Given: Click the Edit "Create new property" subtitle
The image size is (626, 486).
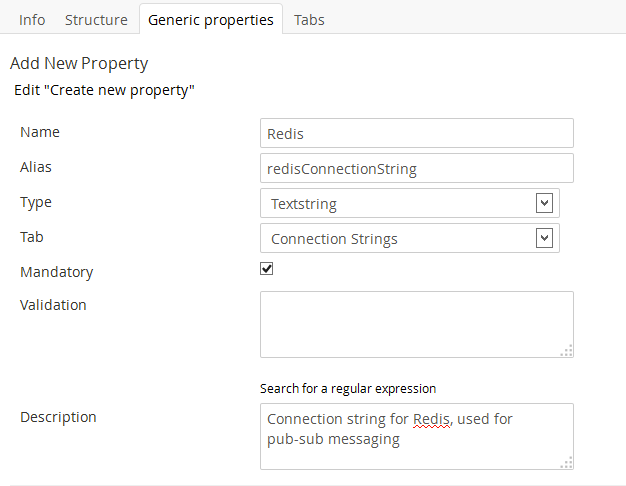Looking at the screenshot, I should tap(104, 91).
